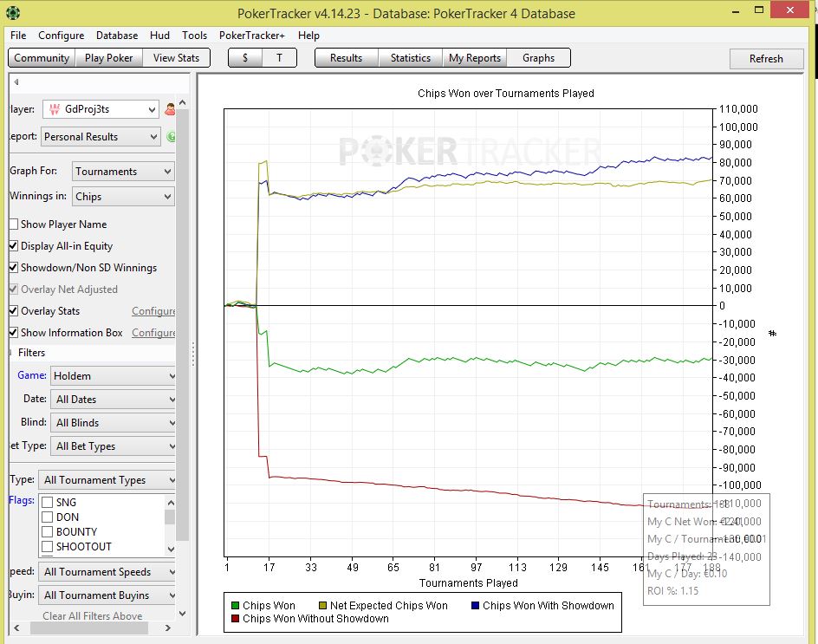
Task: Click the green icon beside the Report dropdown
Action: point(171,137)
